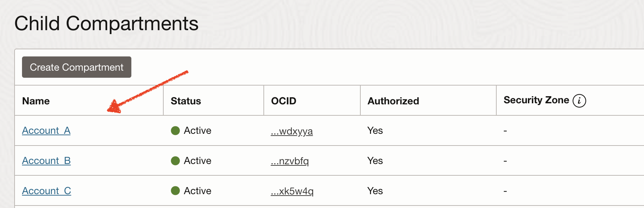Click the OCID column header

[x=284, y=101]
